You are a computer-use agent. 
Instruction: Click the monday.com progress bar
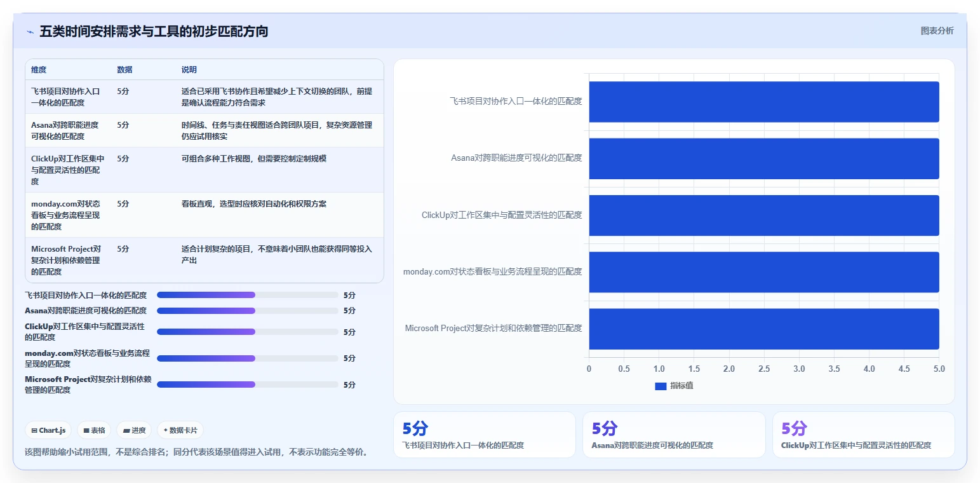248,358
